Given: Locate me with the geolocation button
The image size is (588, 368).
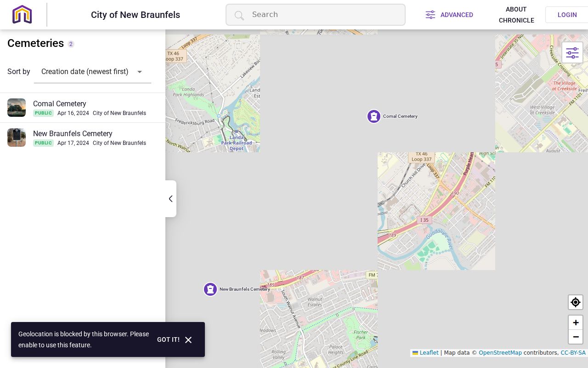Looking at the screenshot, I should pos(576,302).
